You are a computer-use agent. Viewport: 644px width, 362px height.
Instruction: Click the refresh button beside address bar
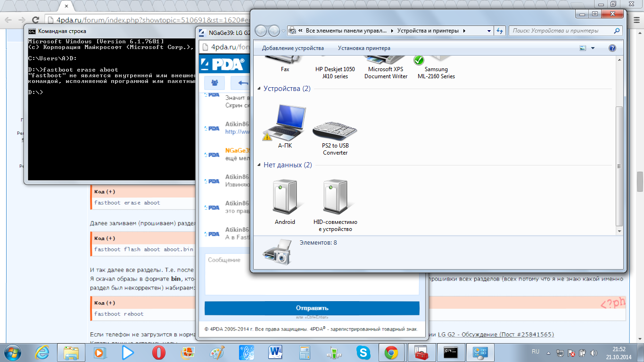tap(500, 31)
